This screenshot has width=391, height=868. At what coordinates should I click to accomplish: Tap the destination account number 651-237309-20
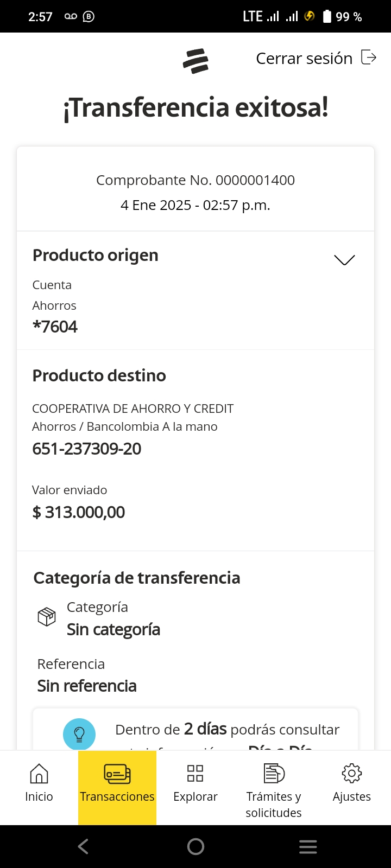[x=87, y=449]
